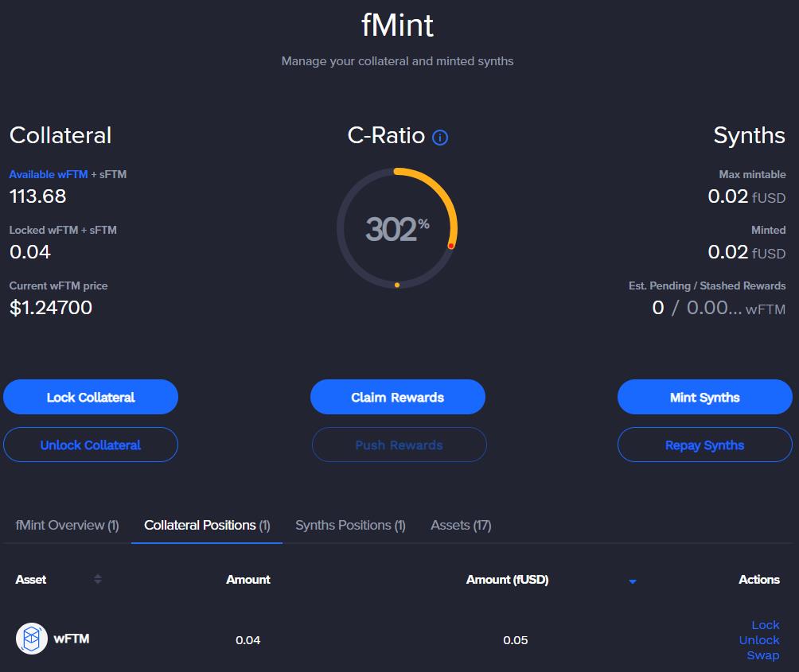The width and height of the screenshot is (799, 672).
Task: Open the fMint Overview tab
Action: tap(67, 525)
